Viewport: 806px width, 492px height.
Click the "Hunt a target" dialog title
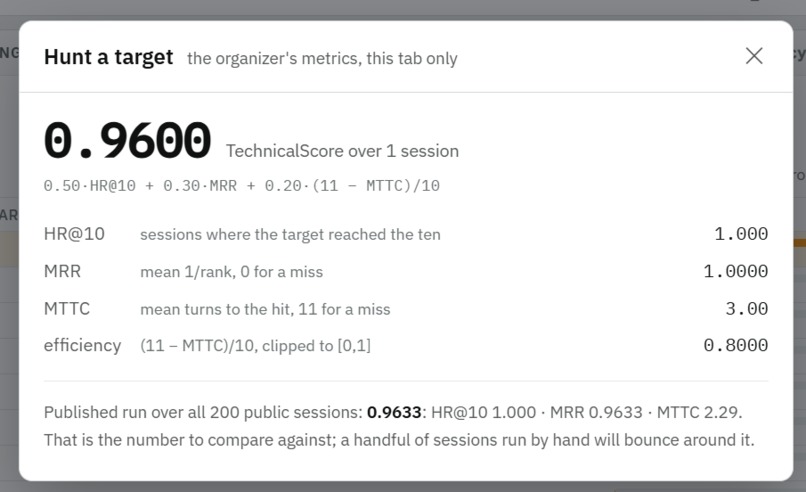click(x=108, y=57)
